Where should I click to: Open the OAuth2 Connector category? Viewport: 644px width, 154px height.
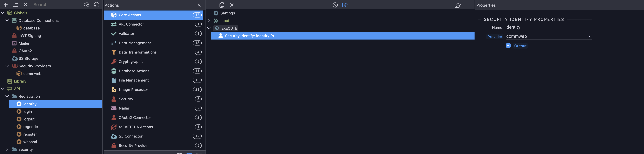pos(153,118)
